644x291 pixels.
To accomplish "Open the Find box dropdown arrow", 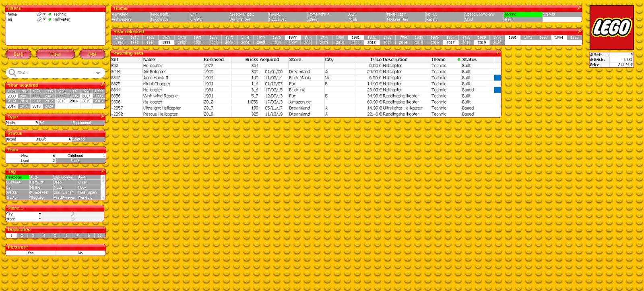I will (x=98, y=73).
